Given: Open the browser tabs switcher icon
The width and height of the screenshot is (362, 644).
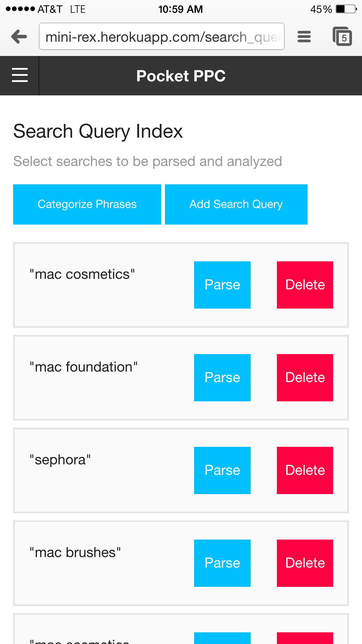Looking at the screenshot, I should click(x=342, y=37).
